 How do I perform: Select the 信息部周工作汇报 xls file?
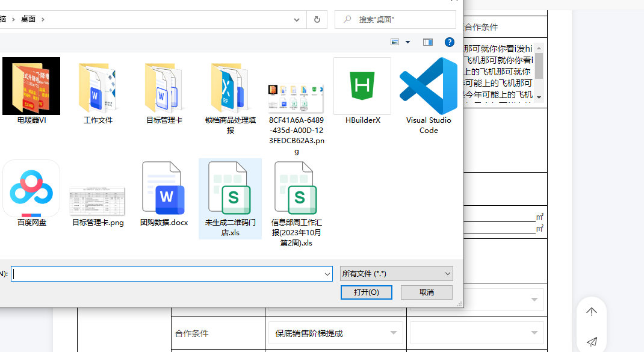click(296, 188)
